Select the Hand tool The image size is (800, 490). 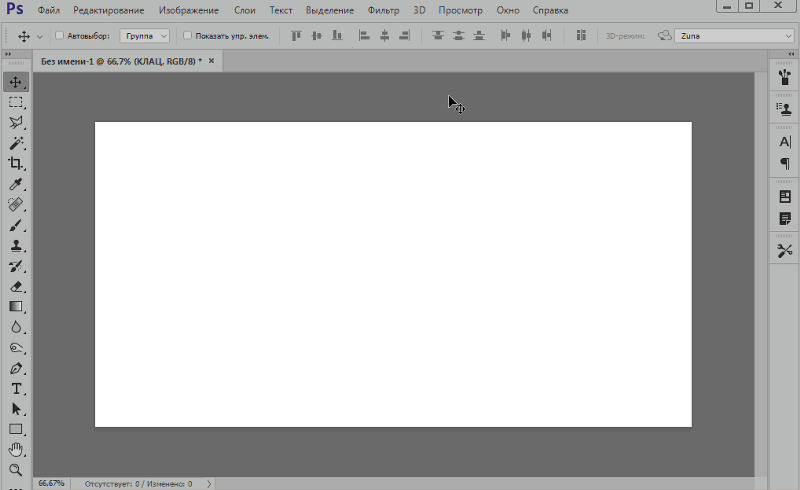pos(16,450)
